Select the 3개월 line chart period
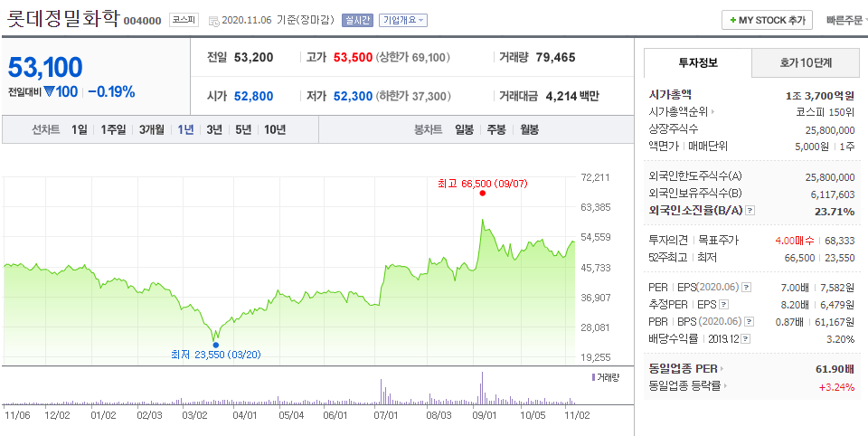Viewport: 868px width, 436px height. [152, 130]
